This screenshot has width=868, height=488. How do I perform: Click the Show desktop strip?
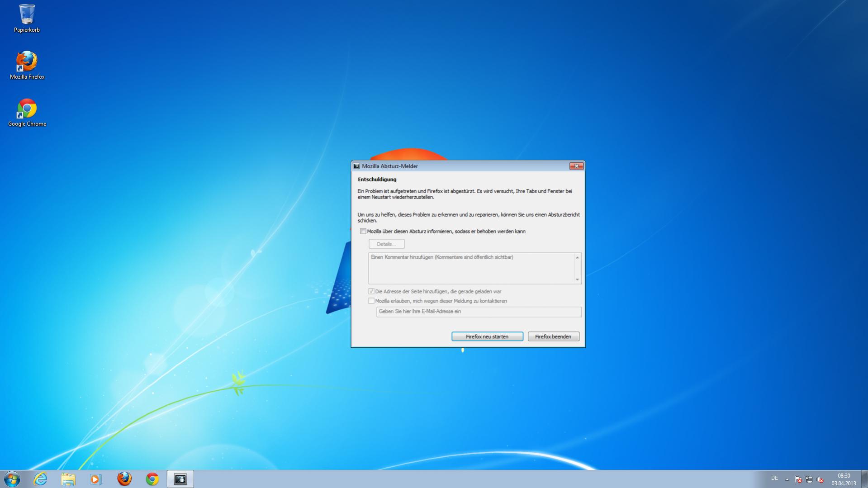tap(864, 479)
